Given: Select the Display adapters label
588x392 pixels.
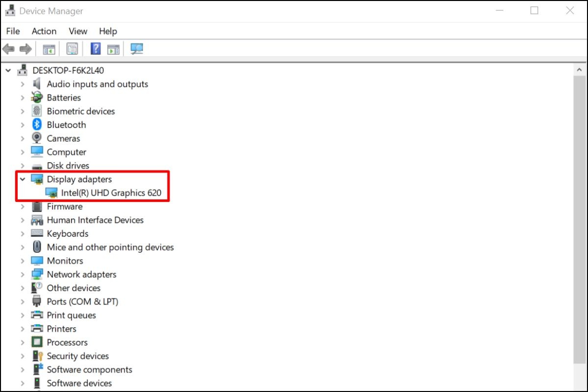Looking at the screenshot, I should 79,179.
